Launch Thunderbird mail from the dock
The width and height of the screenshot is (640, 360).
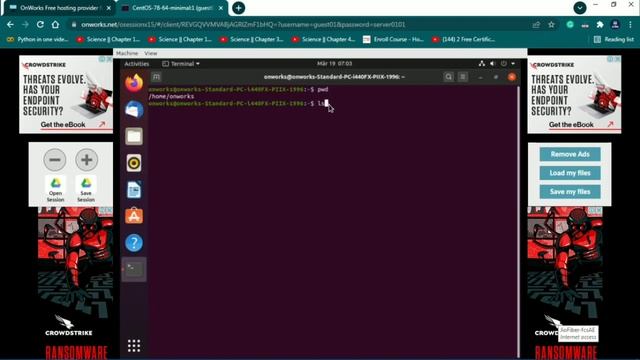[134, 109]
